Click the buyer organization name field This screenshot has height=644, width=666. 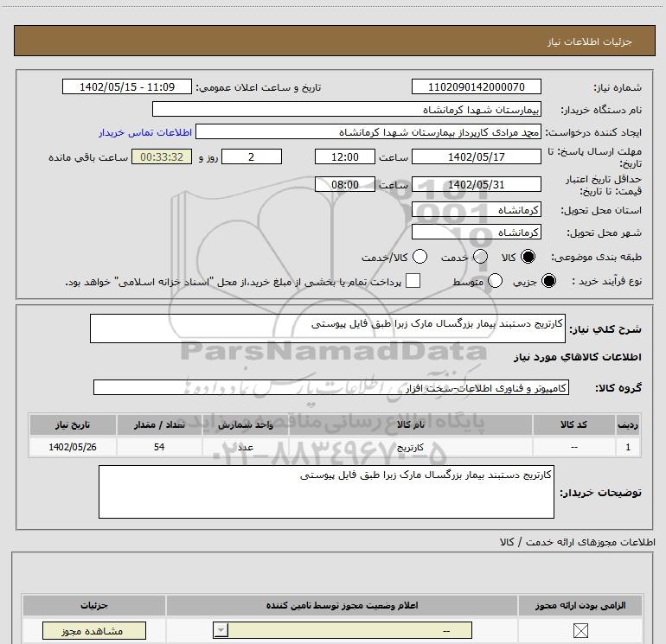point(347,110)
